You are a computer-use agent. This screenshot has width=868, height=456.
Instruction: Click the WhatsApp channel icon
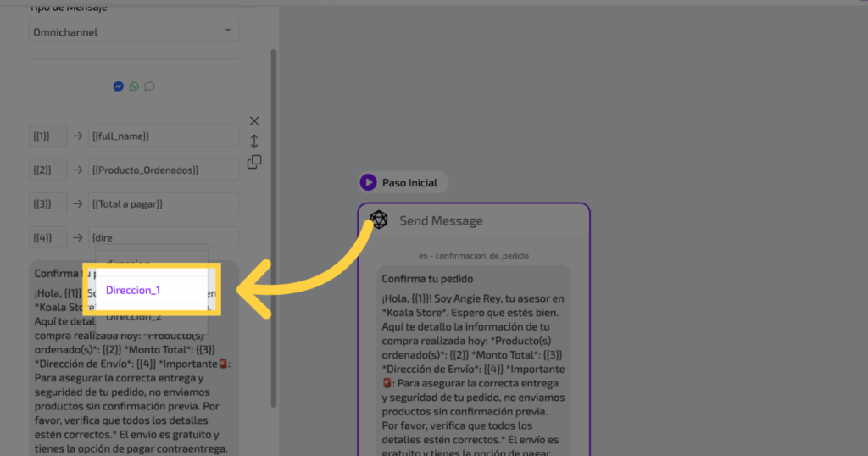pos(134,86)
